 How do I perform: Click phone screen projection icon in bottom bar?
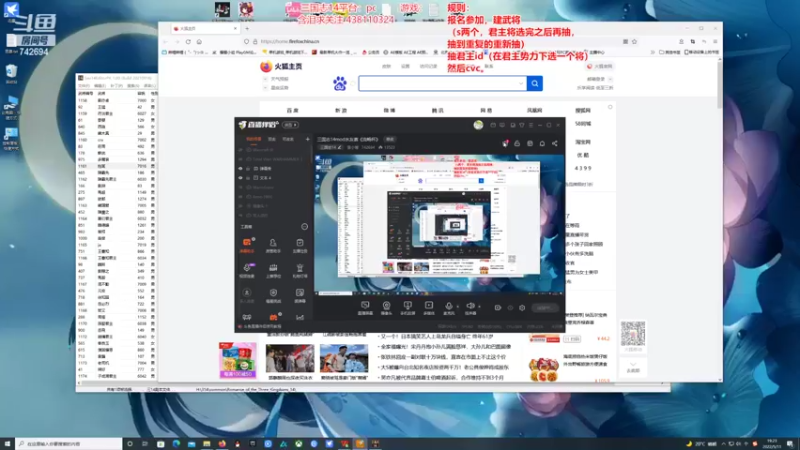[407, 306]
